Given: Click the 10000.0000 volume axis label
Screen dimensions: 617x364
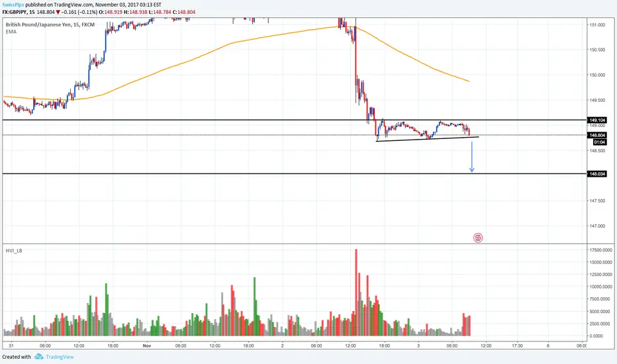Looking at the screenshot, I should click(x=601, y=287).
